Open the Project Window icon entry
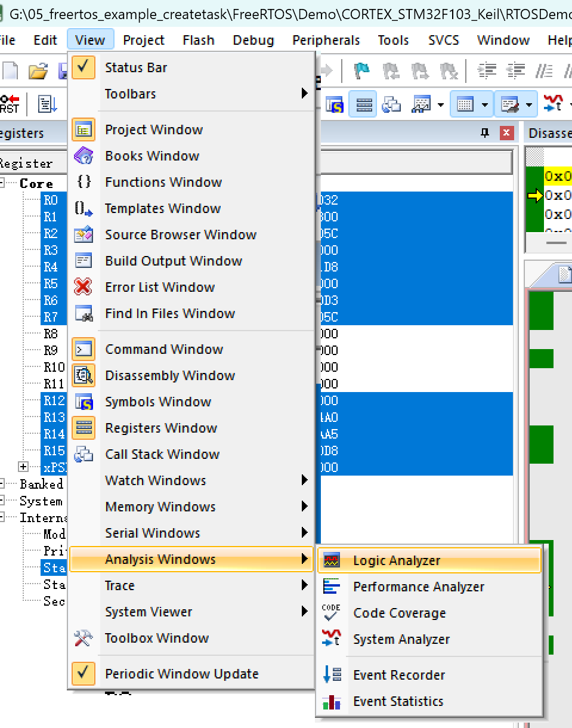 point(84,129)
